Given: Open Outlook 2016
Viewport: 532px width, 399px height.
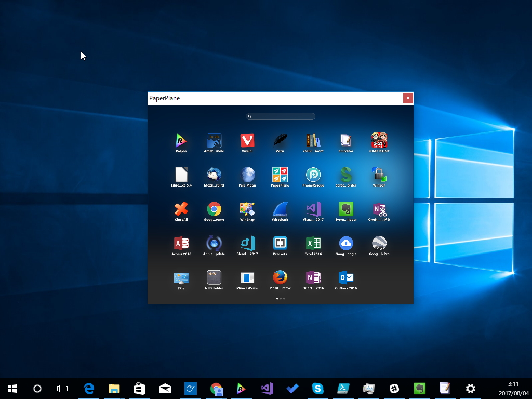Looking at the screenshot, I should pyautogui.click(x=346, y=277).
